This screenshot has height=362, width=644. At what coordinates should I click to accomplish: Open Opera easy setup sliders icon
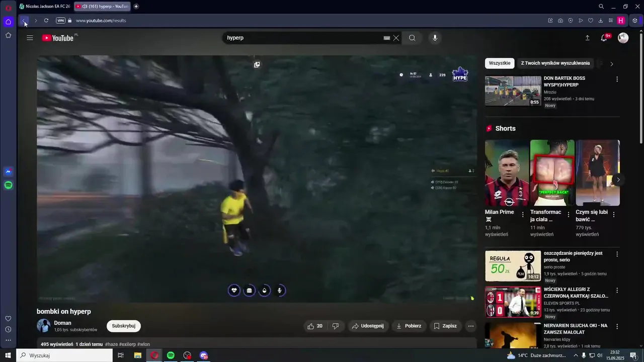[611, 21]
